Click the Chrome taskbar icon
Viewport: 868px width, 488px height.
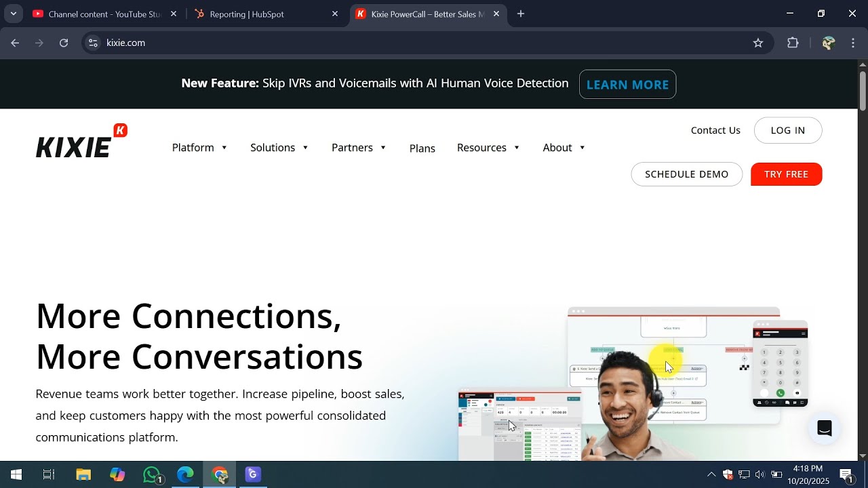point(219,474)
